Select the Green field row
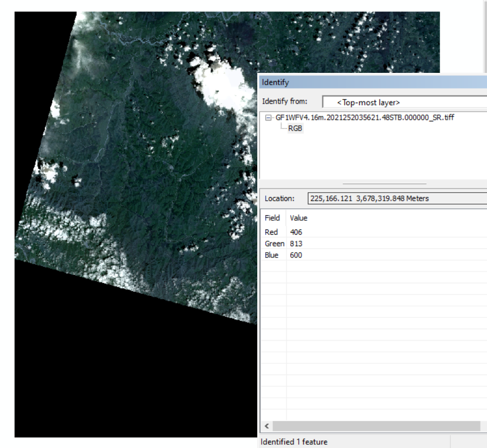 [x=274, y=243]
